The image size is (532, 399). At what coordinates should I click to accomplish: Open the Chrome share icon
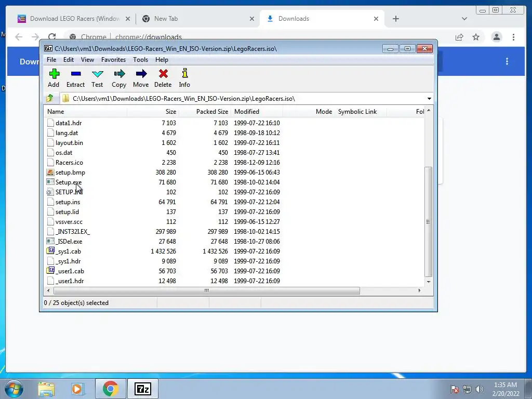click(x=459, y=37)
